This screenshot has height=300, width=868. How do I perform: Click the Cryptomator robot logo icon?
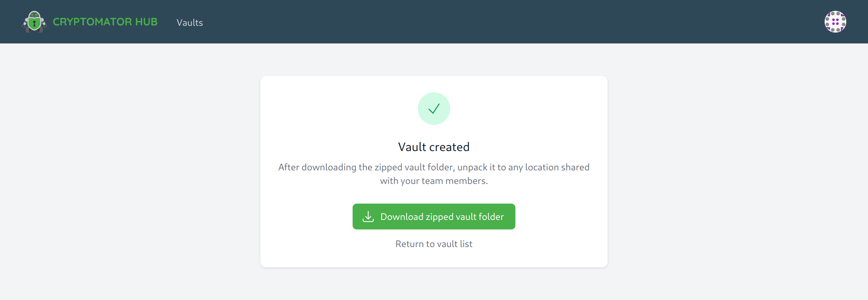pos(34,22)
